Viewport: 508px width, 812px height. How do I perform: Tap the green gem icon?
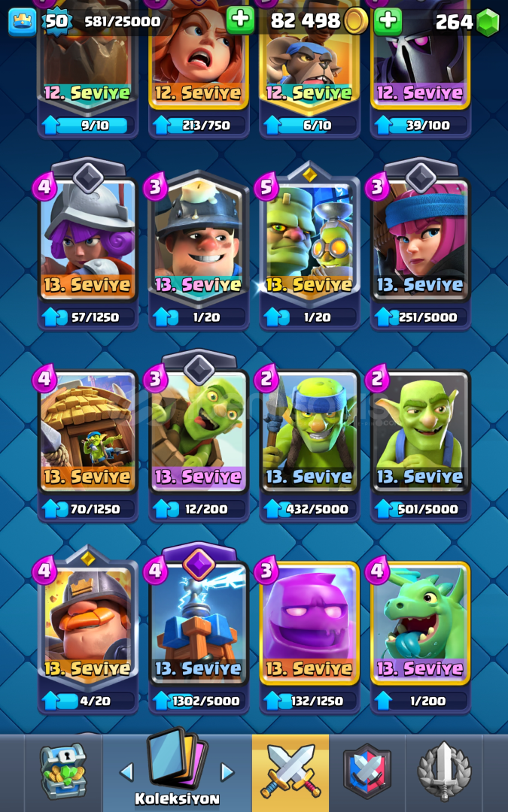pyautogui.click(x=487, y=23)
